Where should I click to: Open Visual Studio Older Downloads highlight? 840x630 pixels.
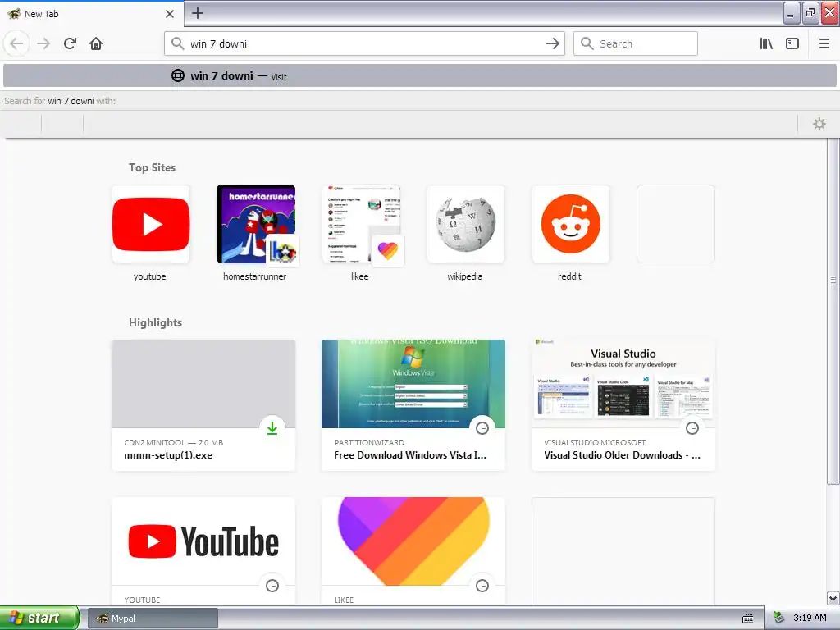coord(623,405)
